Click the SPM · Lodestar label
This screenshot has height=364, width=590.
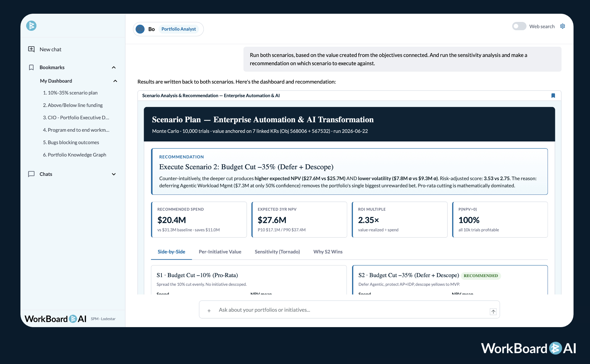tap(103, 319)
